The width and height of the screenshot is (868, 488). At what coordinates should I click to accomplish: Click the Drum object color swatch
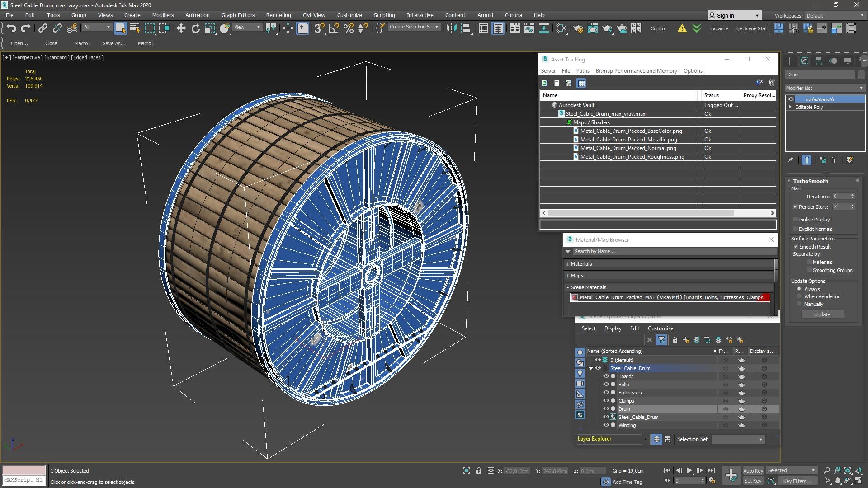click(861, 75)
